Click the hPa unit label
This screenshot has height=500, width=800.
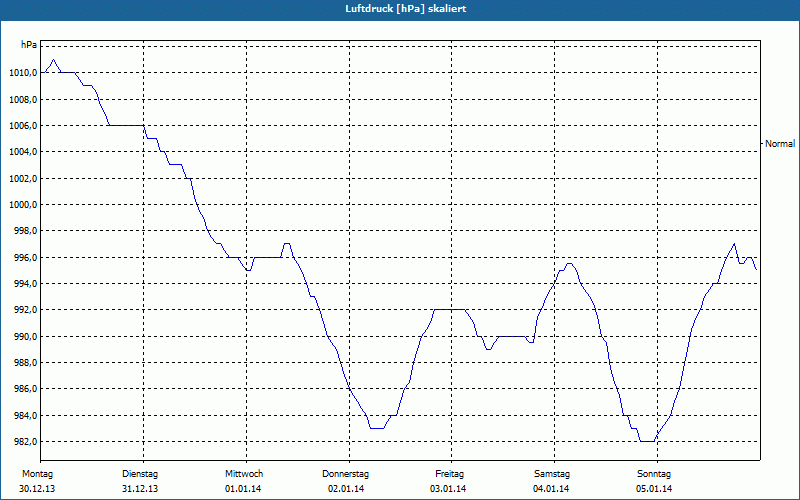point(29,45)
